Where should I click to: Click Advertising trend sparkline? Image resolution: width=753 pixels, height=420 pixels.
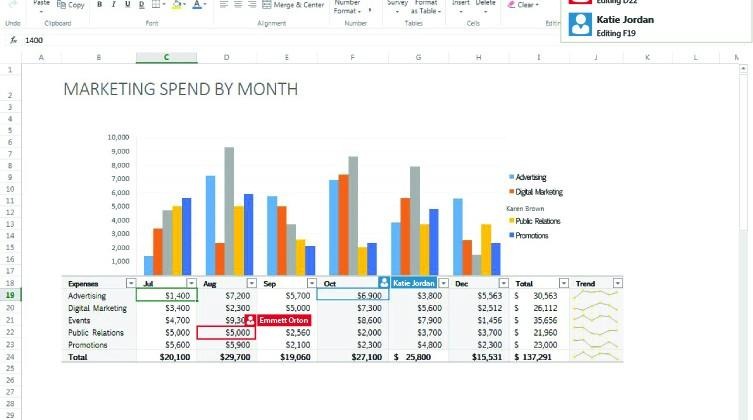tap(596, 295)
